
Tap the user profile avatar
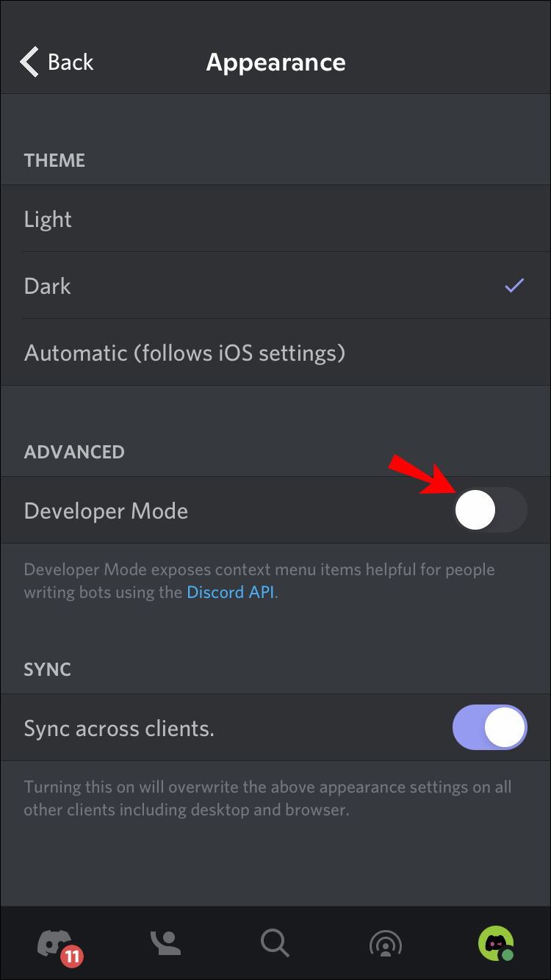coord(494,942)
